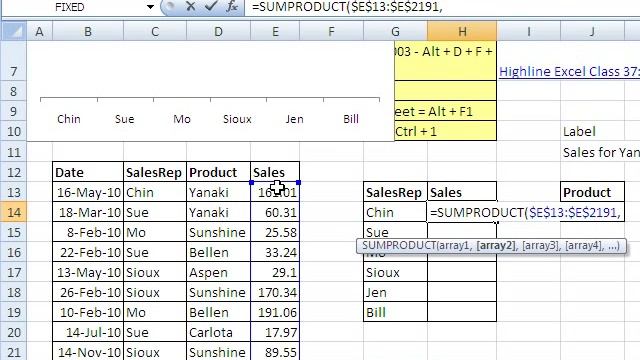
Task: Select the sales value 17.97
Action: pos(275,332)
